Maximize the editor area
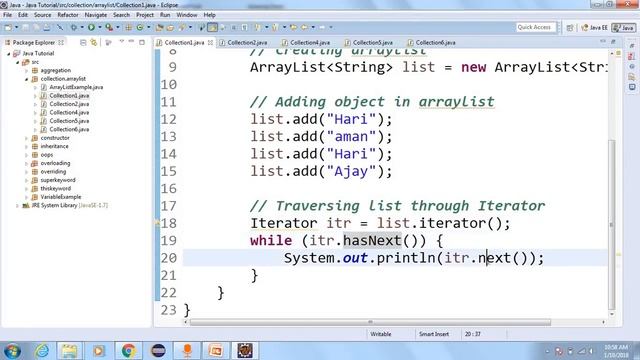 (x=613, y=42)
